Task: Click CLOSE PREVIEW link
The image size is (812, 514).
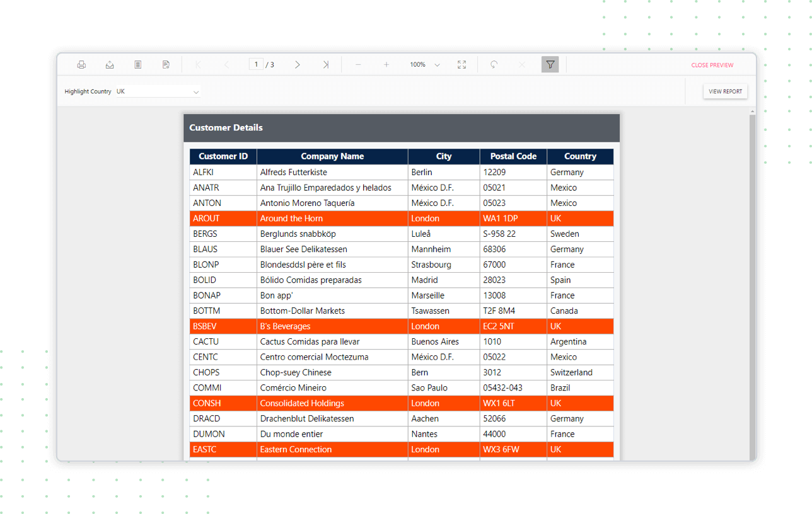Action: coord(712,65)
